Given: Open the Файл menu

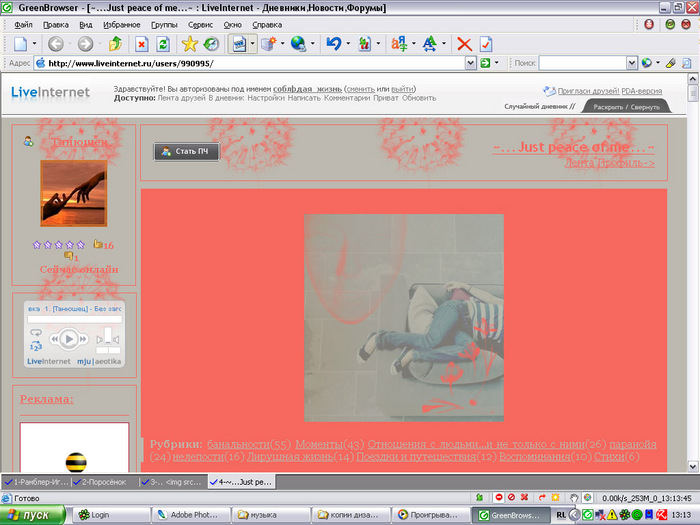Looking at the screenshot, I should [x=23, y=25].
